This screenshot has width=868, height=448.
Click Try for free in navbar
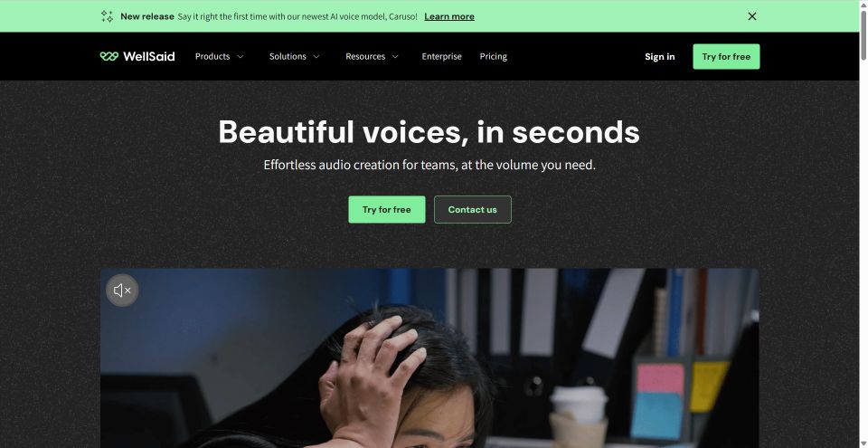pos(726,56)
